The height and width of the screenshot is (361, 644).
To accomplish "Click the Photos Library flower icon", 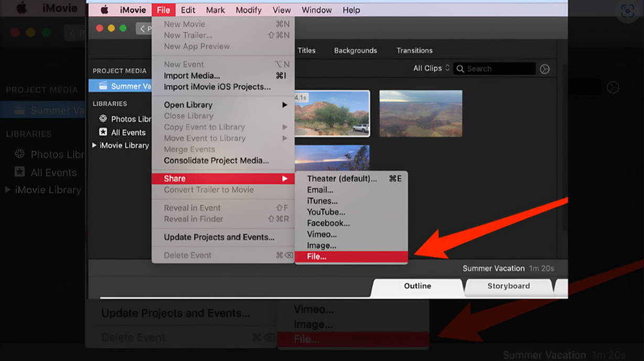I will click(103, 119).
